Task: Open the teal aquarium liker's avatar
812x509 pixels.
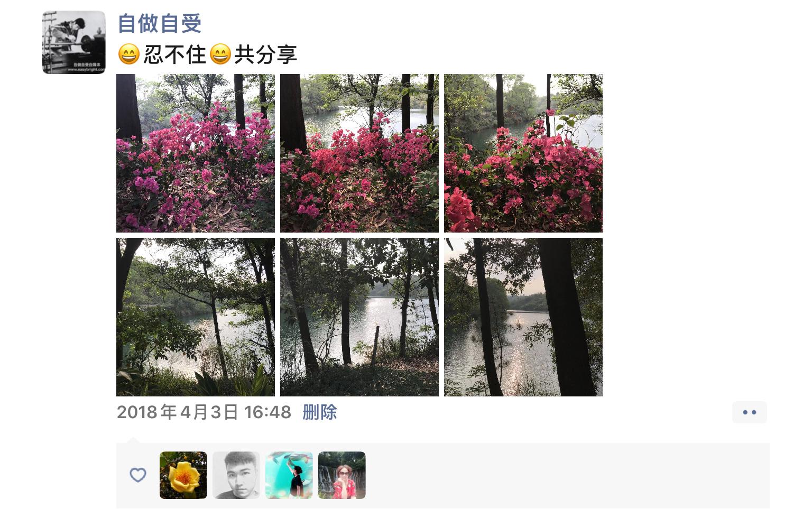Action: coord(289,475)
